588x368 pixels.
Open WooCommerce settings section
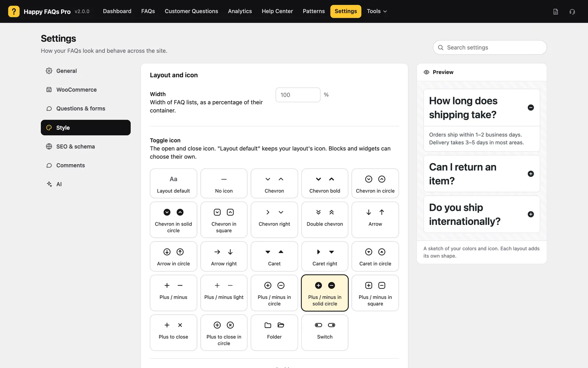(x=86, y=90)
